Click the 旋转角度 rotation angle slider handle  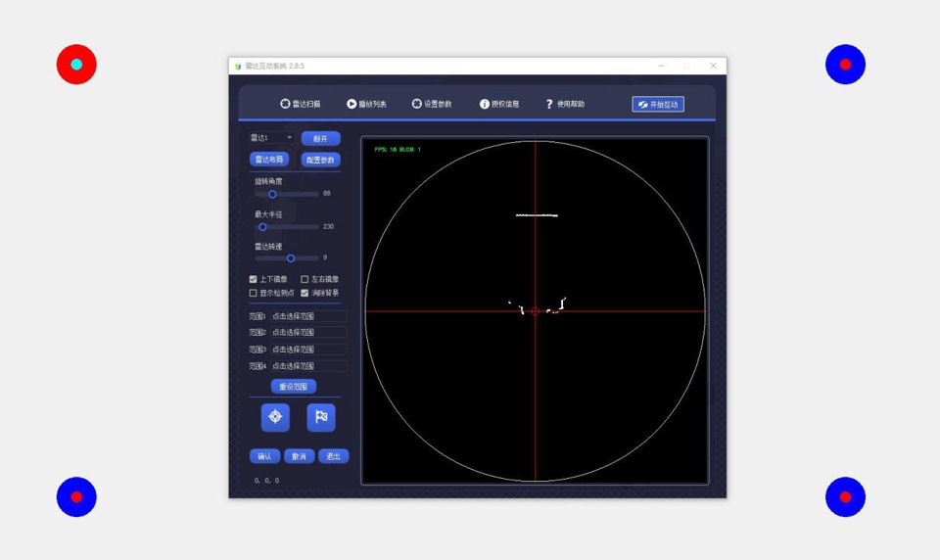click(272, 194)
